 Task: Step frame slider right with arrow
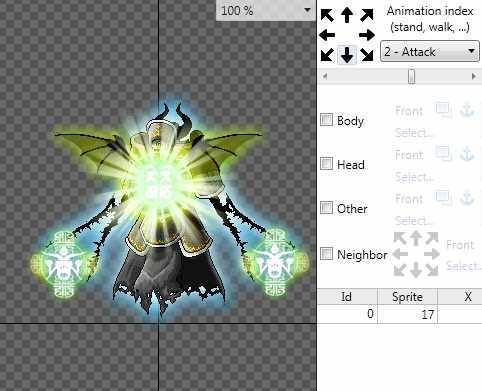(x=473, y=76)
